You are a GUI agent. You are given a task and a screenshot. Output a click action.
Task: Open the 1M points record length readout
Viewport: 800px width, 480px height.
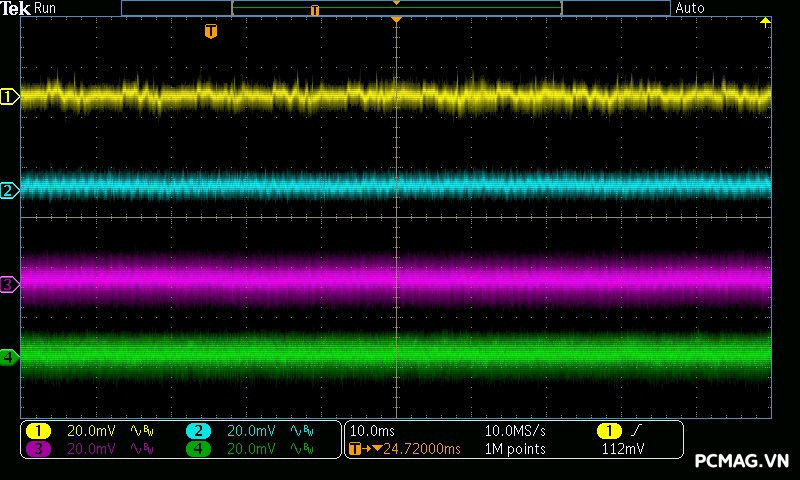point(516,449)
